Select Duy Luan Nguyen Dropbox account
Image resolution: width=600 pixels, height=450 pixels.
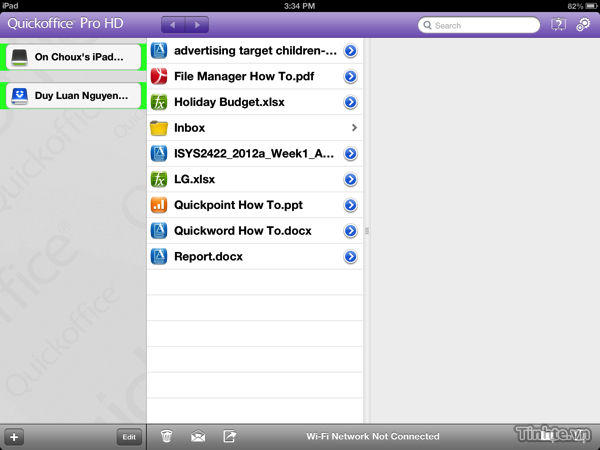click(72, 96)
